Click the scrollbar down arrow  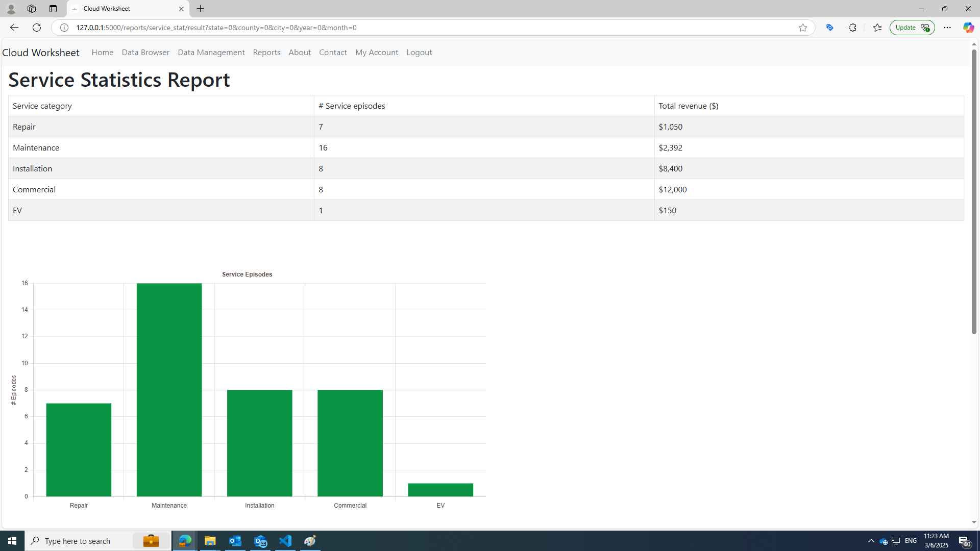pyautogui.click(x=974, y=522)
